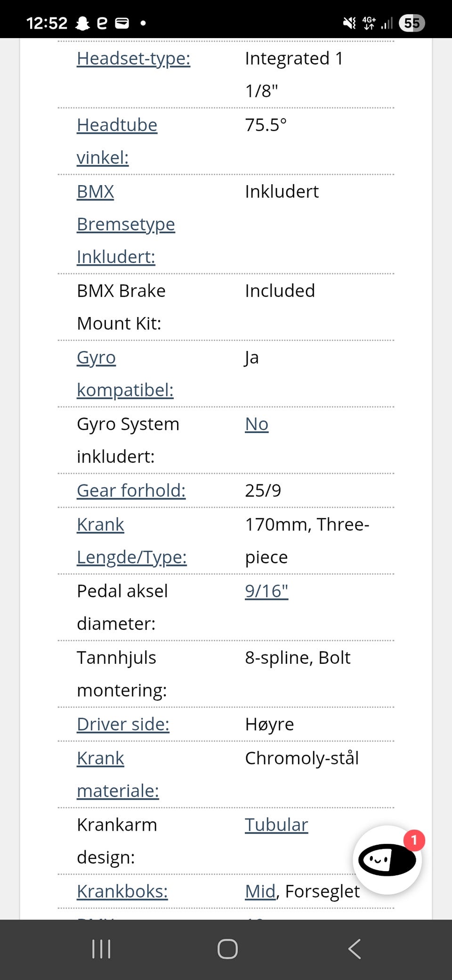Open the chat support bubble icon
Screen dimensions: 452x980
point(387,860)
